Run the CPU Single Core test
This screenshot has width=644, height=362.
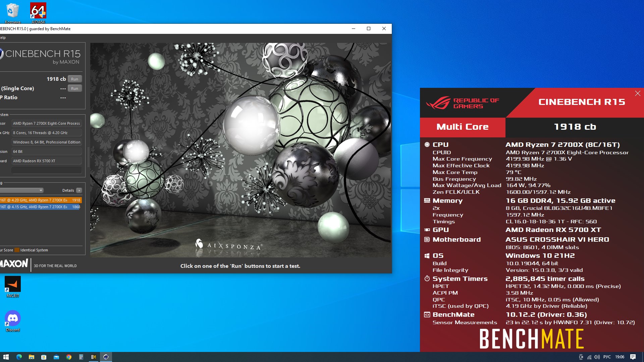click(74, 88)
